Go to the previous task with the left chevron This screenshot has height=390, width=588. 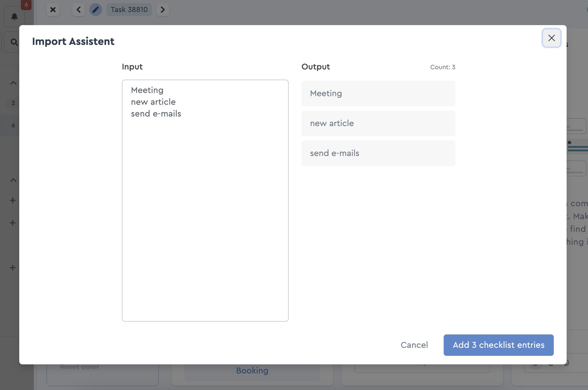coord(78,10)
